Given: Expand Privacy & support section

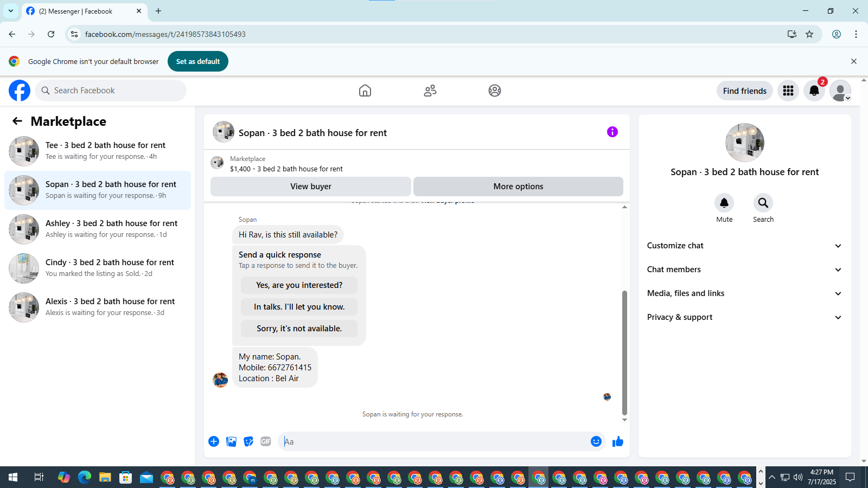Looking at the screenshot, I should (744, 317).
